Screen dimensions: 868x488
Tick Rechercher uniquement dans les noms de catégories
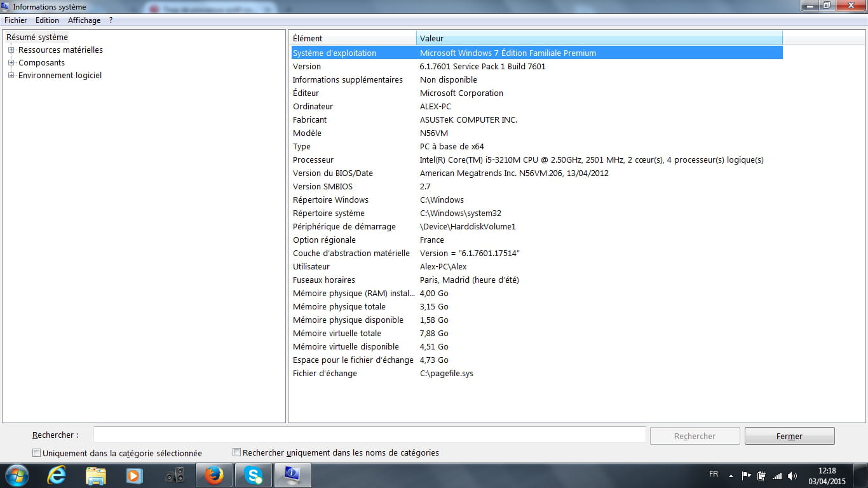(236, 452)
